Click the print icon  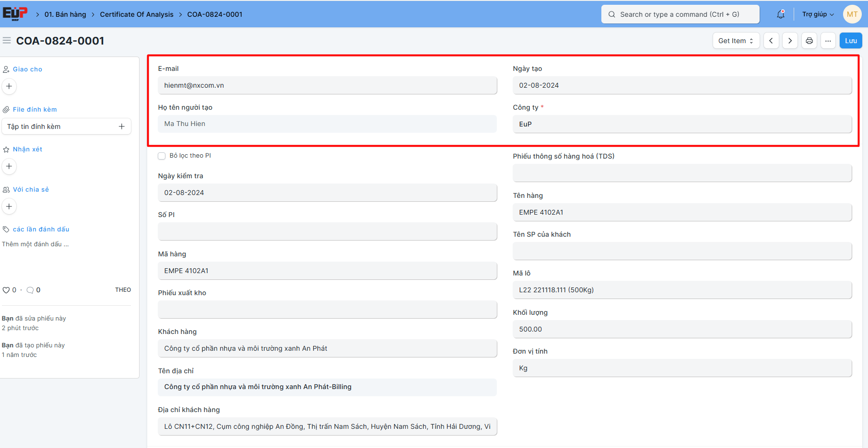[809, 41]
